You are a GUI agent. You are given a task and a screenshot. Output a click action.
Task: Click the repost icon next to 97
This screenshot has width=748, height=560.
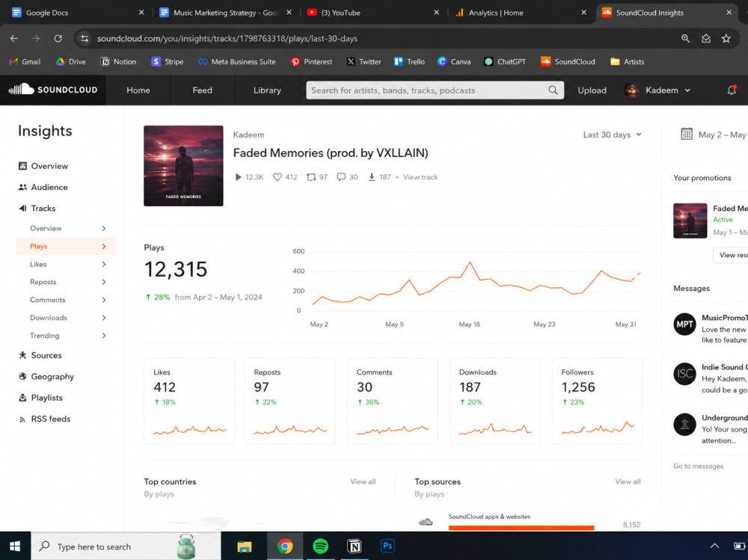pos(311,177)
